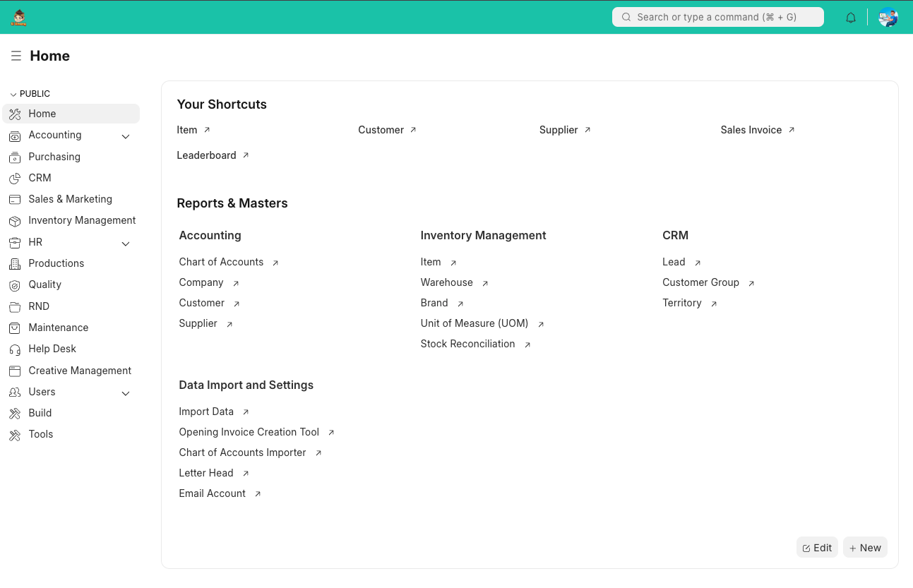This screenshot has height=588, width=913.
Task: Expand the HR sidebar chevron
Action: 125,243
